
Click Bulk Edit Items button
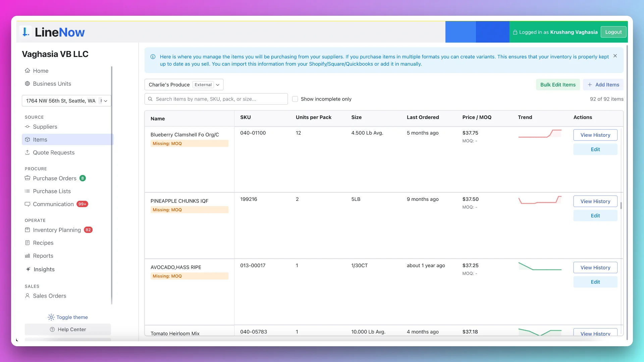click(558, 85)
